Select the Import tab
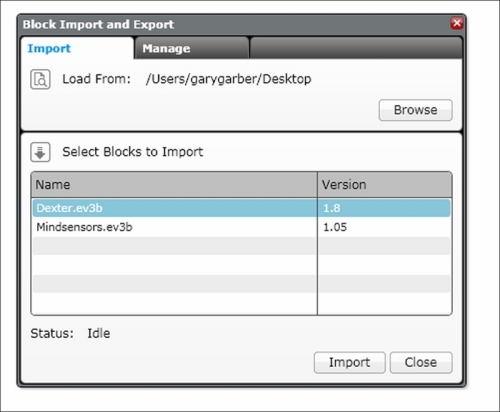500x412 pixels. tap(77, 48)
